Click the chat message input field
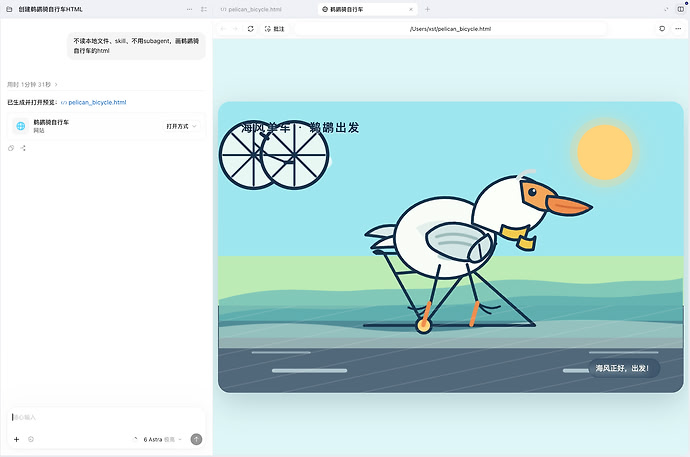This screenshot has height=457, width=690. pyautogui.click(x=106, y=417)
